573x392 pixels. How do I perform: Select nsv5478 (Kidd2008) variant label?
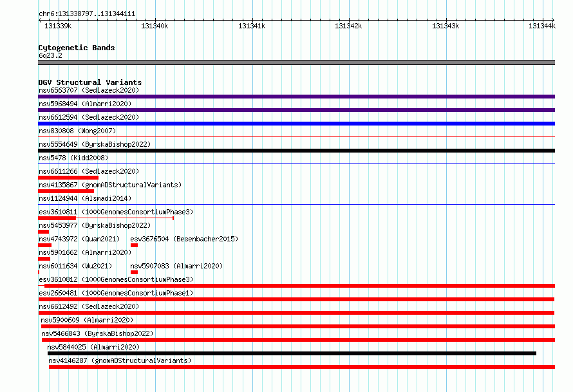click(73, 158)
